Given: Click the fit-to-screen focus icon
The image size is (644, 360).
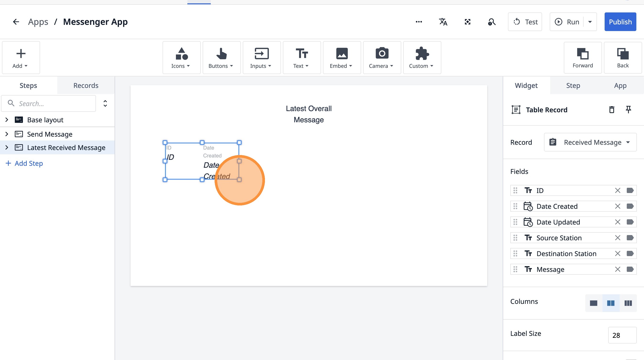Looking at the screenshot, I should pyautogui.click(x=467, y=22).
